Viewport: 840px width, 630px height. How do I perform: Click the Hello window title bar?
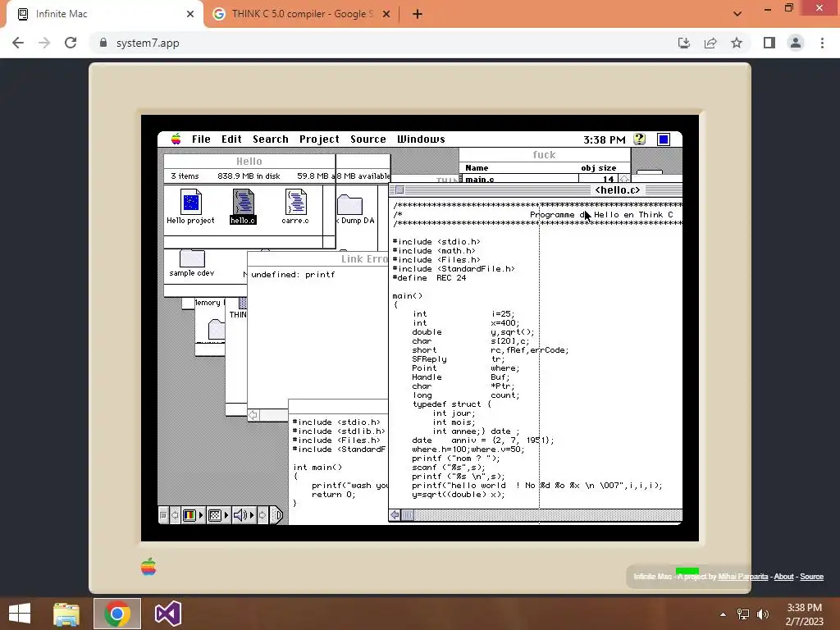tap(249, 162)
